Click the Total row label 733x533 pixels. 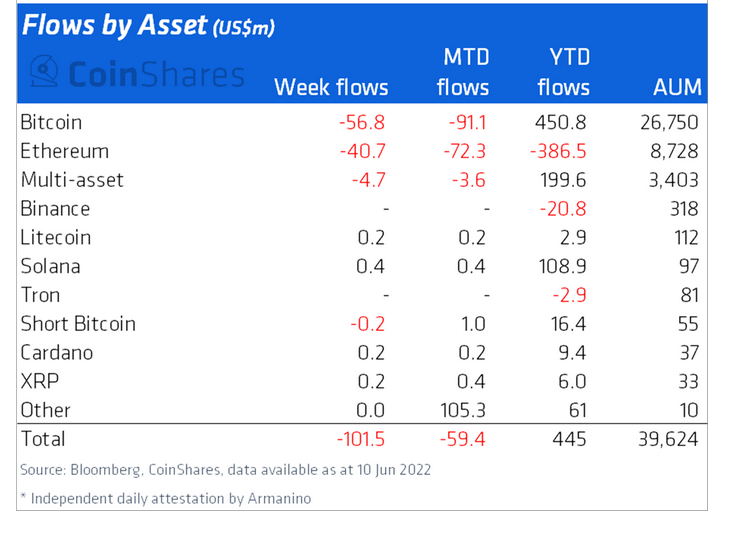[x=43, y=439]
